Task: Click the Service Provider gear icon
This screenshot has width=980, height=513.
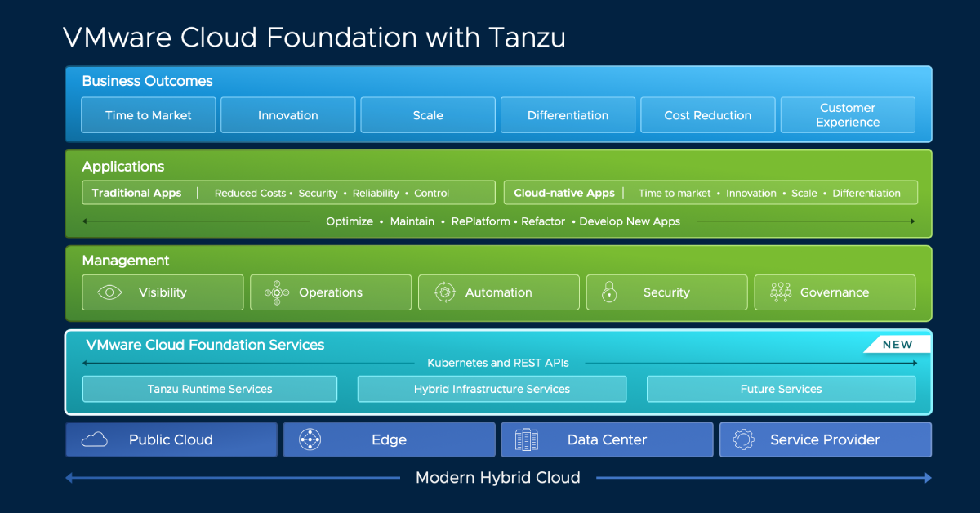Action: tap(743, 439)
